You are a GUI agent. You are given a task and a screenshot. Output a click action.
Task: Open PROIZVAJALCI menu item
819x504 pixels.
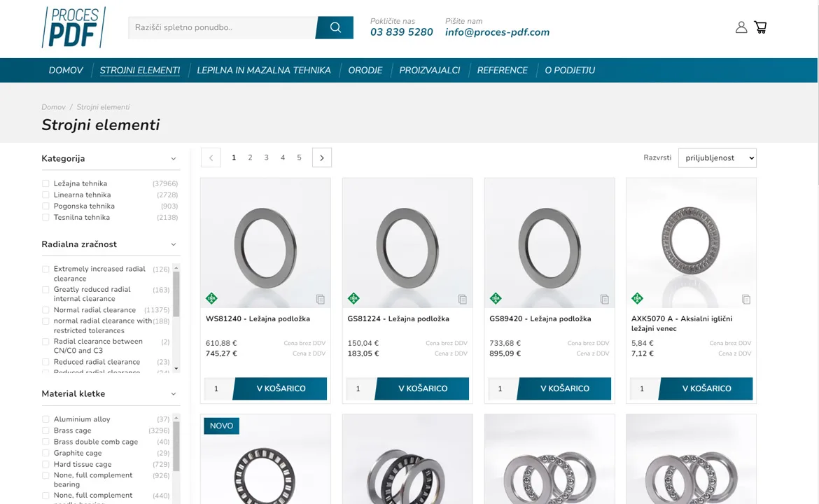tap(429, 70)
